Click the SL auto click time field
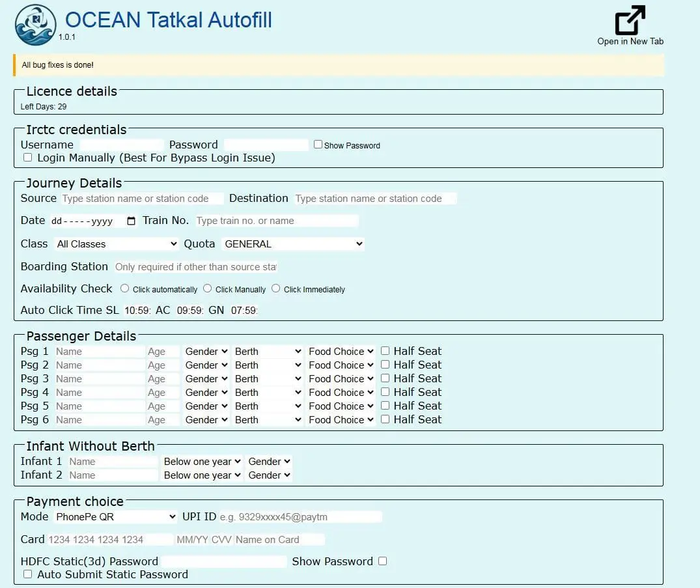Screen dimensions: 700x588 pos(137,311)
